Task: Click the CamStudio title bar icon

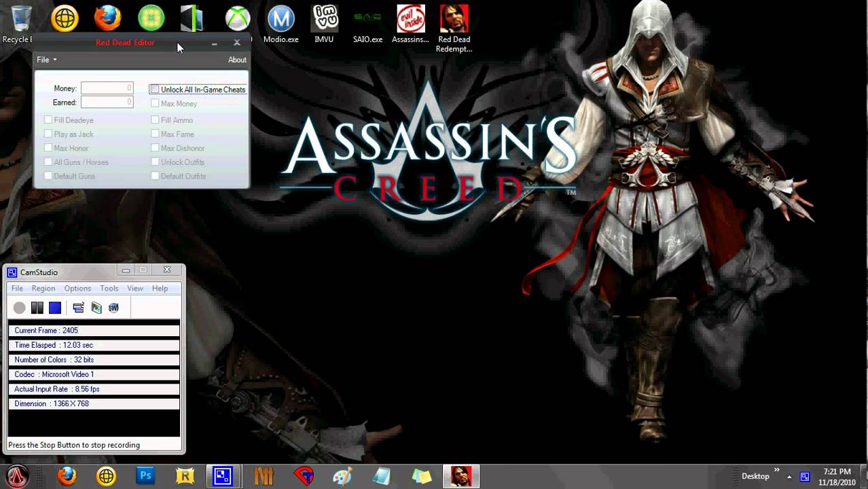Action: (x=12, y=272)
